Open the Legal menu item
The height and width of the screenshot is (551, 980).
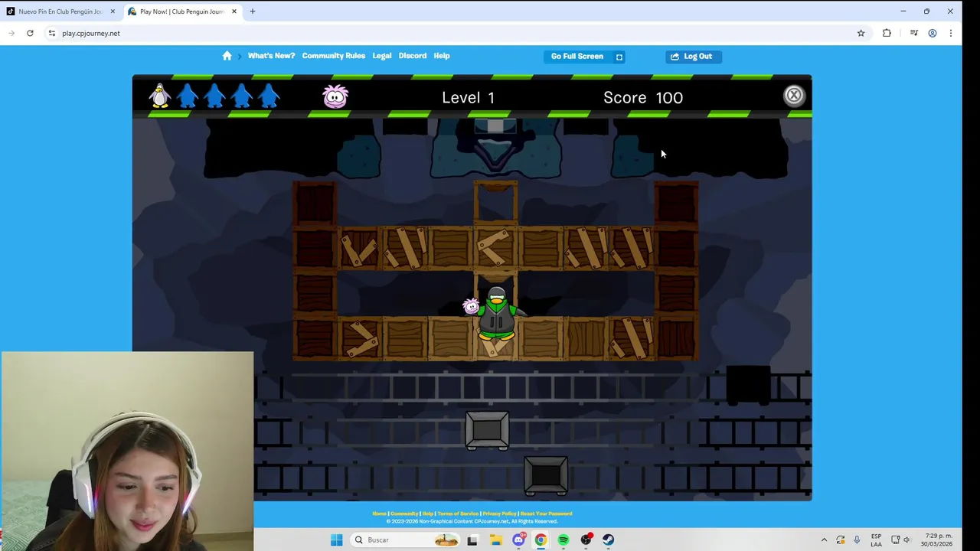tap(382, 56)
